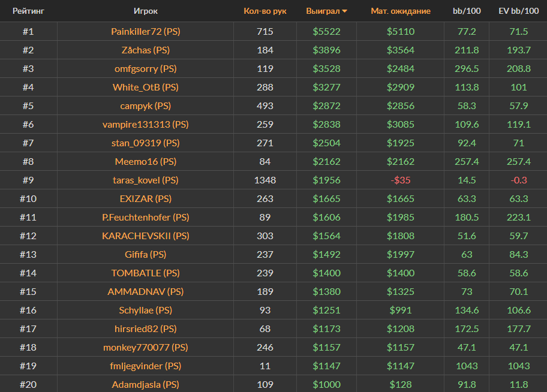Open Adamdjasla (PS) player profile
The width and height of the screenshot is (547, 392).
tap(145, 384)
